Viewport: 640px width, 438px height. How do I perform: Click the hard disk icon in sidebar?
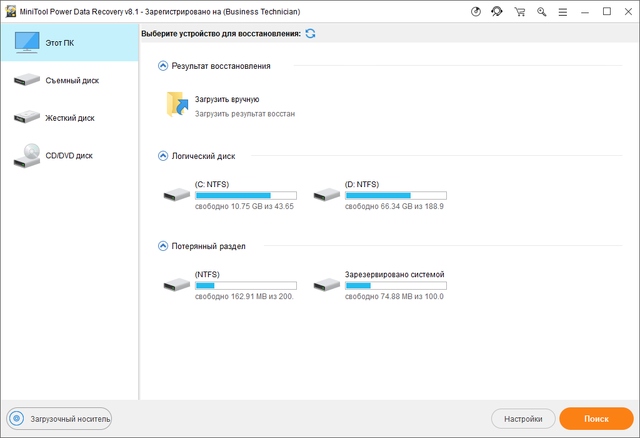[x=27, y=117]
